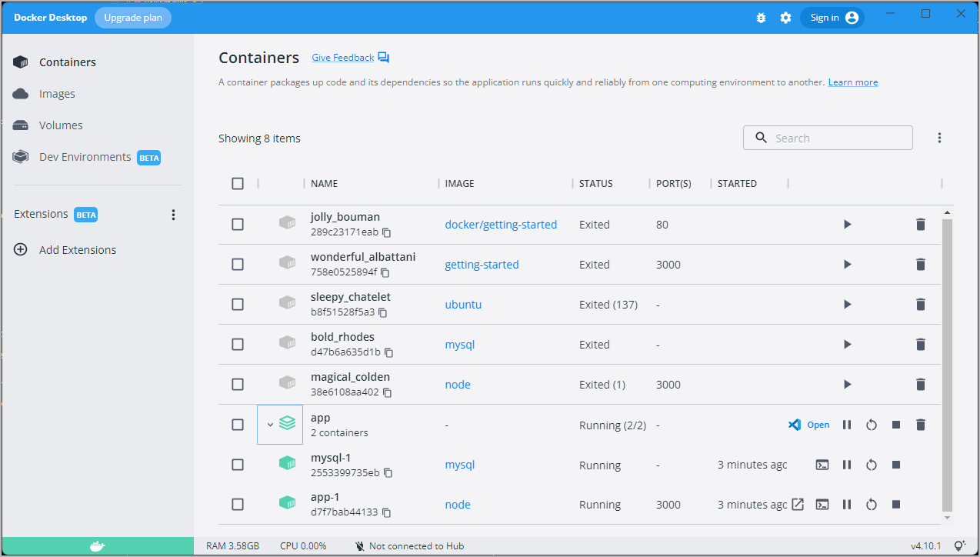Click Not connected to Hub status

coord(409,546)
